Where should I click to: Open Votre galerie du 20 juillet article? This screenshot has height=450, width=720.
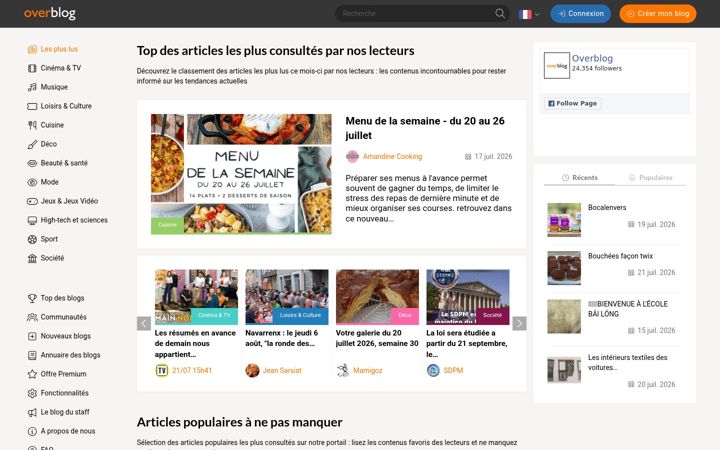coord(377,338)
